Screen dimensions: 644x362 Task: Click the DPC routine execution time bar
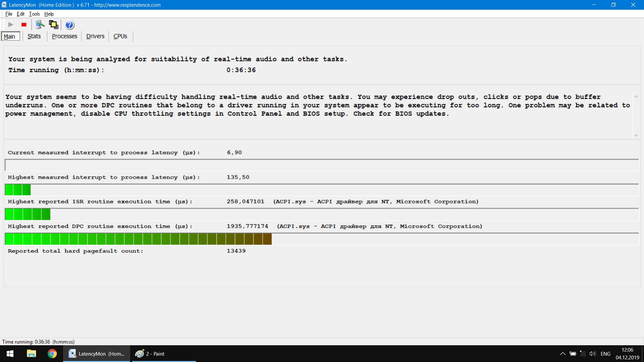[x=138, y=239]
